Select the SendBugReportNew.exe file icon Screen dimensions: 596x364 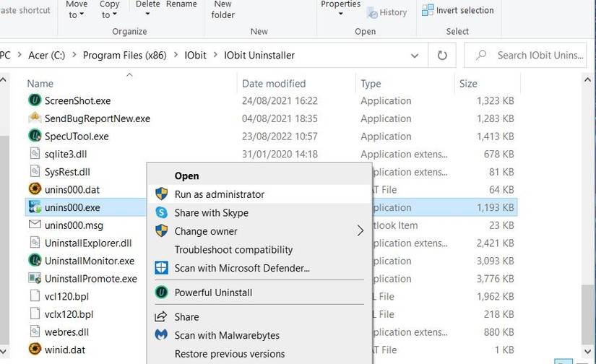(35, 118)
